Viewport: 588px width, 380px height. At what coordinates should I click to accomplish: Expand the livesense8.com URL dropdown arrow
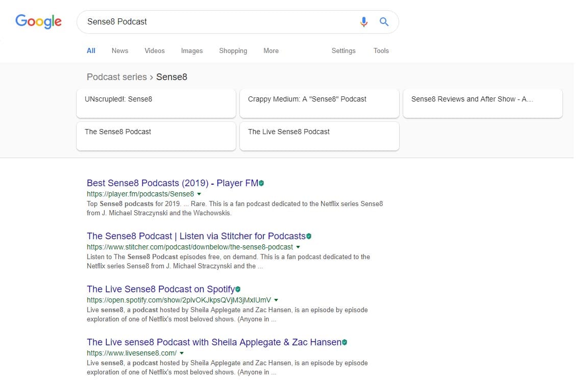click(x=182, y=353)
